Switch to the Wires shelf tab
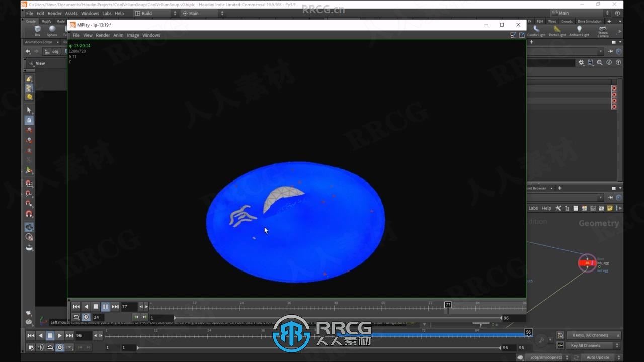The width and height of the screenshot is (644, 362). click(552, 21)
